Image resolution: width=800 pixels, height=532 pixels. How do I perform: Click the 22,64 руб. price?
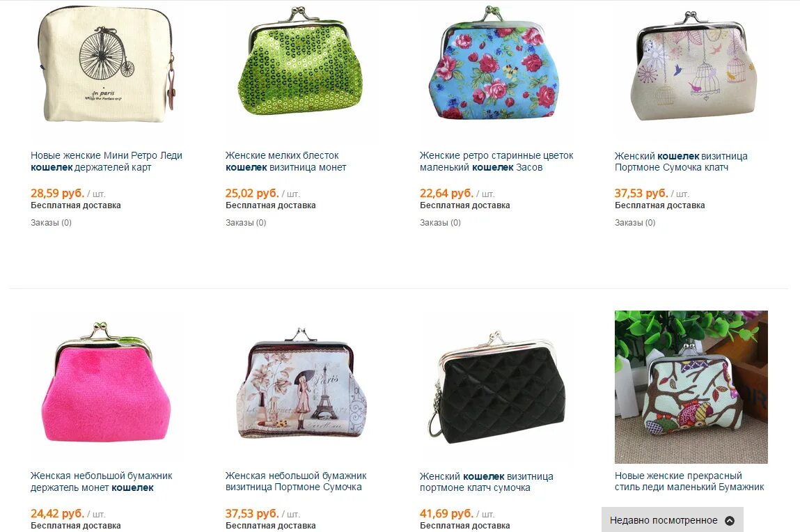tap(446, 194)
